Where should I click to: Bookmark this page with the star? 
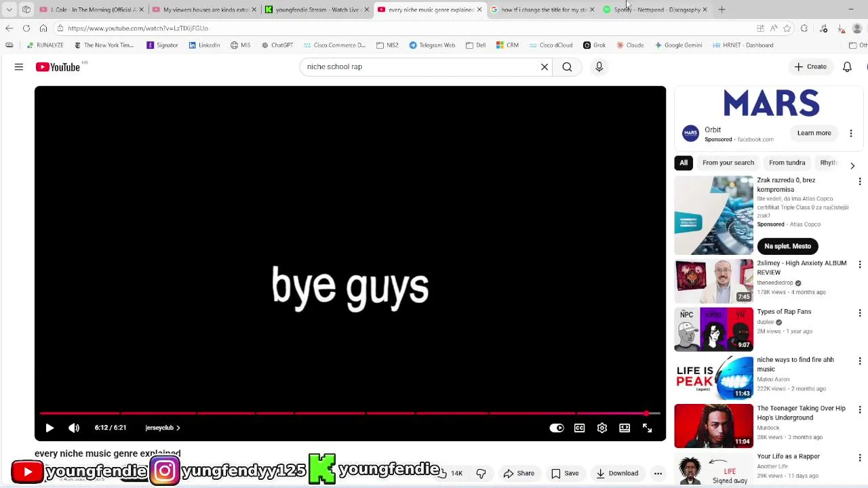coord(787,28)
